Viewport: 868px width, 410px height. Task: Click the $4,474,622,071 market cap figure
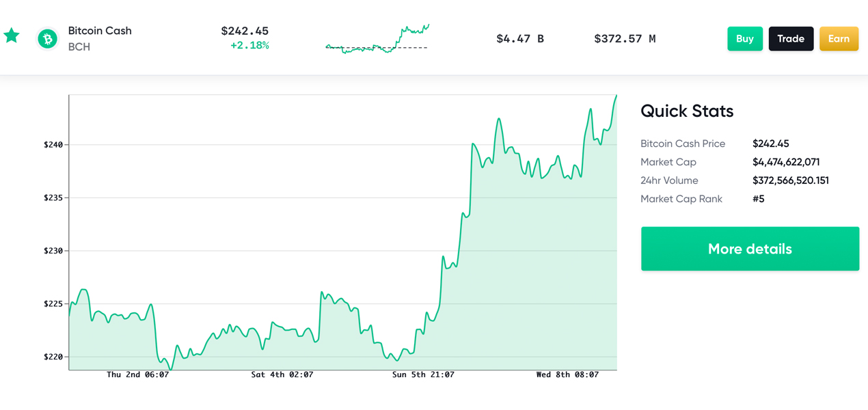tap(786, 162)
